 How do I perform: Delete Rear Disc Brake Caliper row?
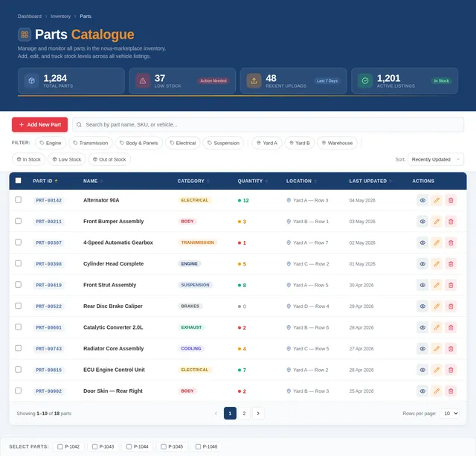tap(451, 306)
